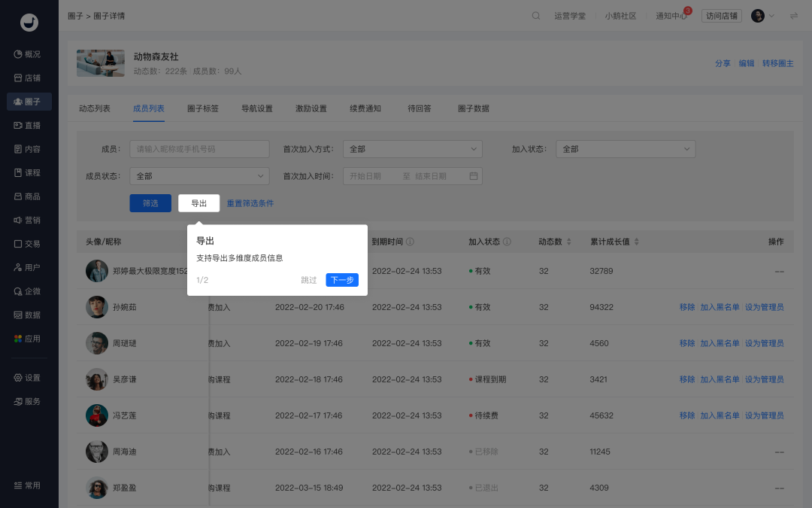Click the info icon next to 加入状态 column
The image size is (812, 508).
click(x=507, y=242)
